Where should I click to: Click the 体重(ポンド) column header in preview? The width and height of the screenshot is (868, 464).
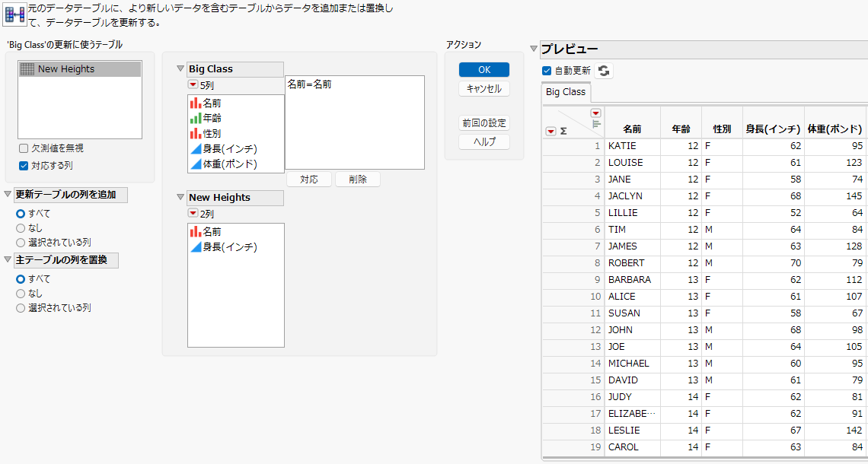click(x=834, y=129)
